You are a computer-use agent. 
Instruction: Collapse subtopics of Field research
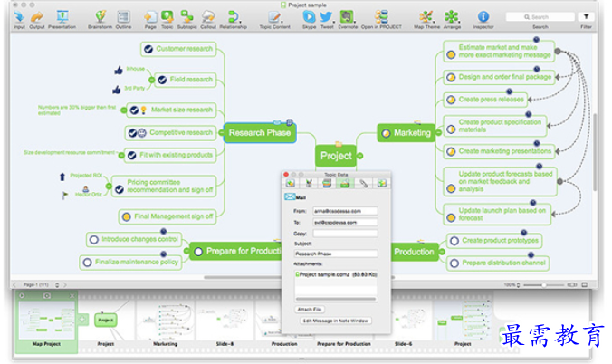coord(151,80)
